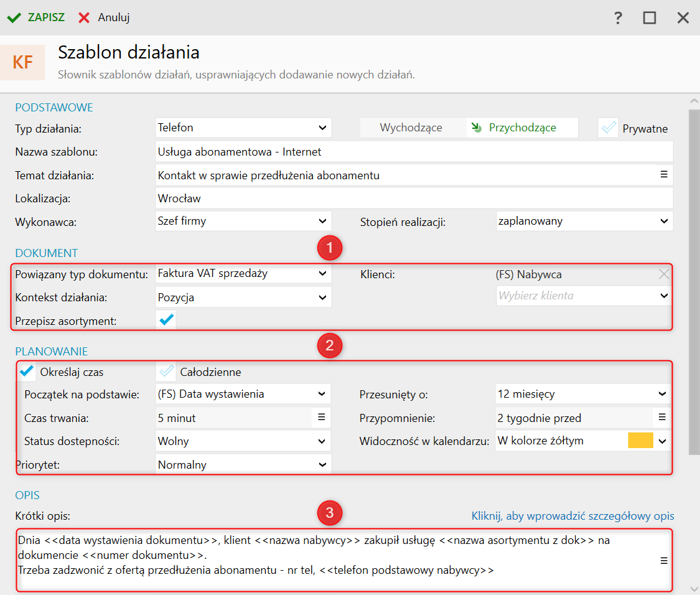Click red X Anuluj icon

coord(84,17)
